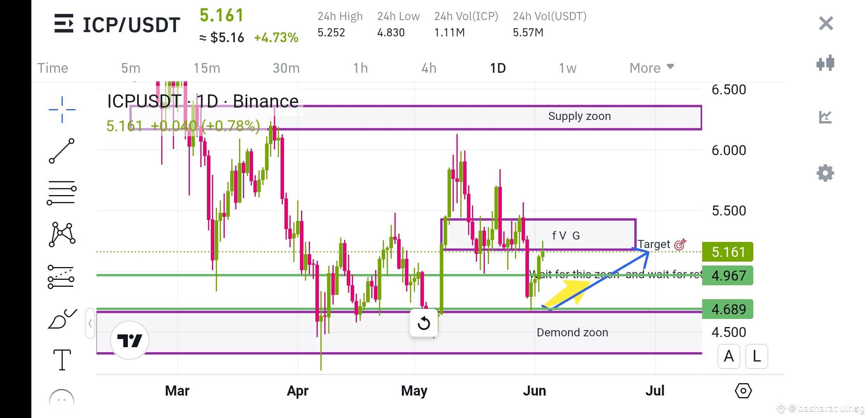Image resolution: width=868 pixels, height=418 pixels.
Task: Click the 24h Vol(ICP) value 1.11M
Action: (449, 33)
